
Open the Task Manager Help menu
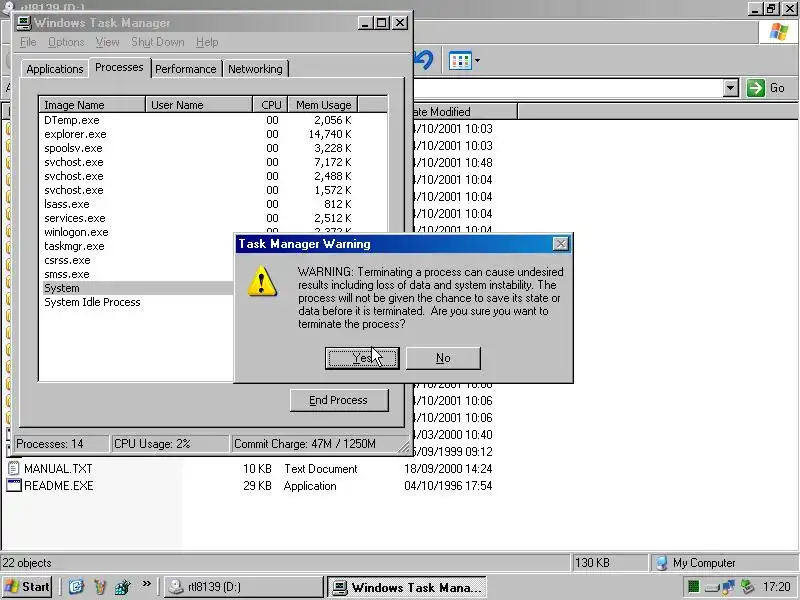[x=207, y=42]
